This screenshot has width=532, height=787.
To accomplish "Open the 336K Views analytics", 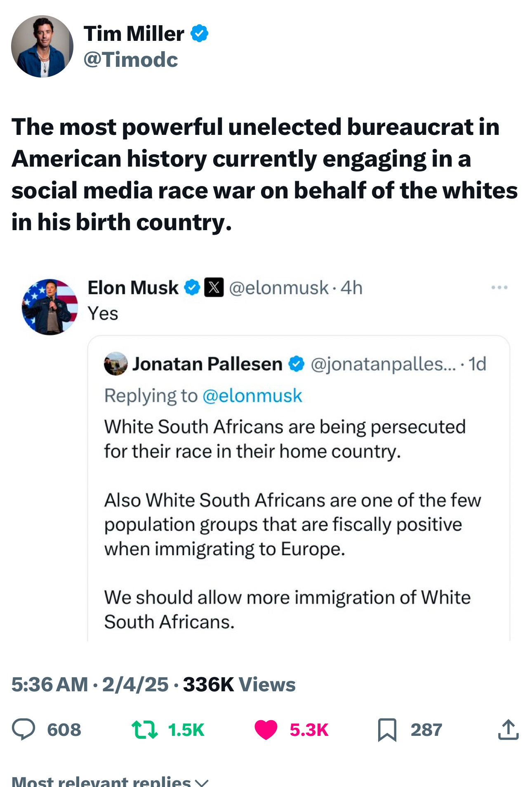I will coord(239,684).
